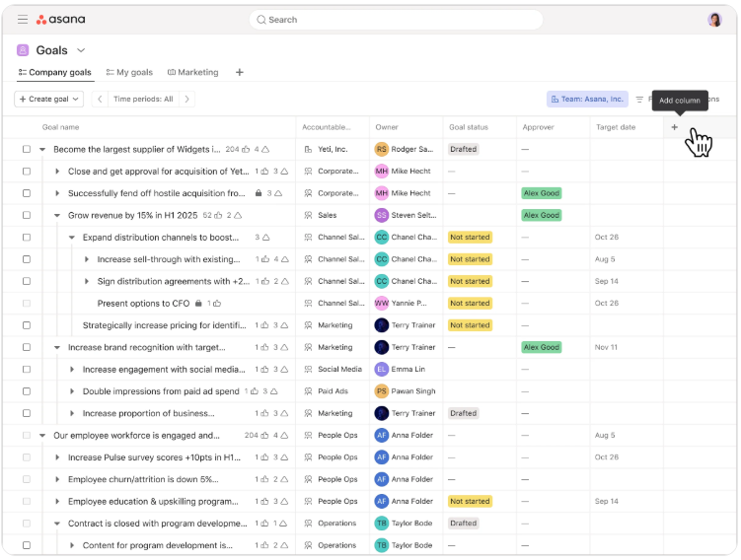Click Oct 26 date on Present options row
741x560 pixels.
606,303
